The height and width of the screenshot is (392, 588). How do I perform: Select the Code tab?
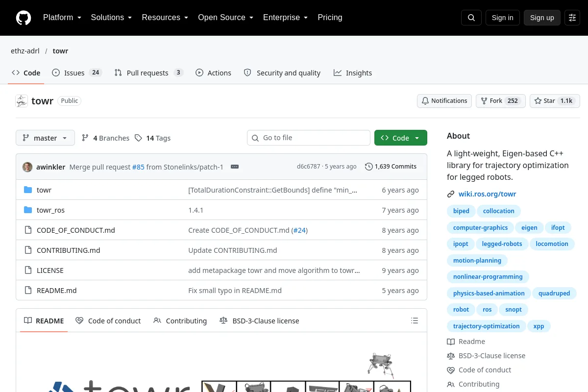tap(26, 73)
